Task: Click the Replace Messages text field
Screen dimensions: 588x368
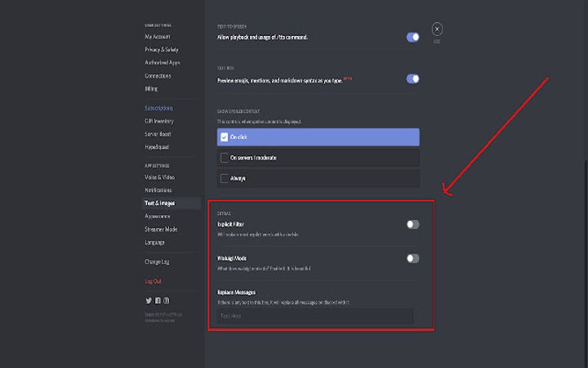Action: (314, 316)
